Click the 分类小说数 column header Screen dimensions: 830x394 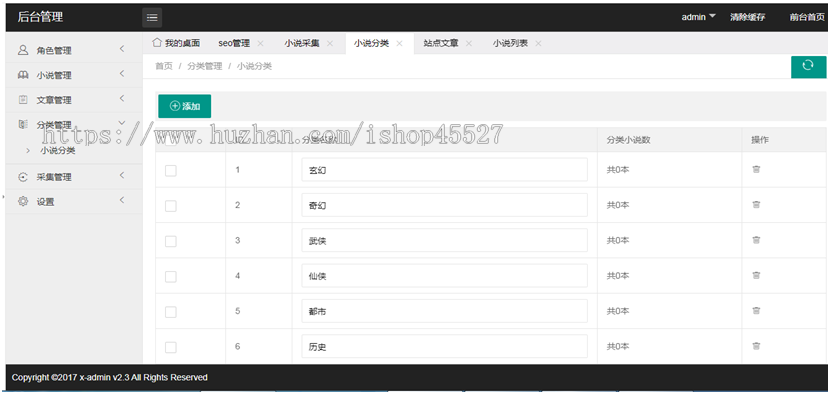[x=628, y=140]
